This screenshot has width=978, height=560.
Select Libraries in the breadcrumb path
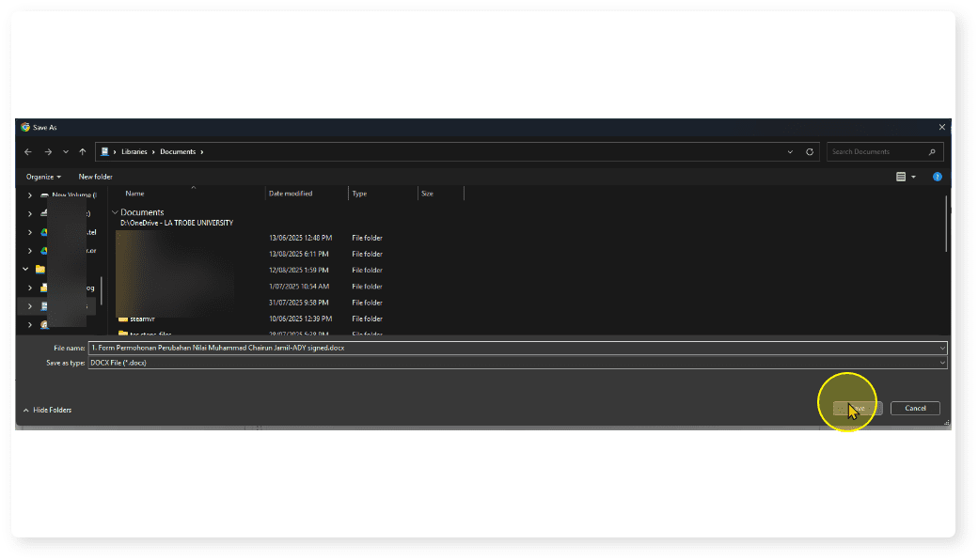(x=134, y=152)
